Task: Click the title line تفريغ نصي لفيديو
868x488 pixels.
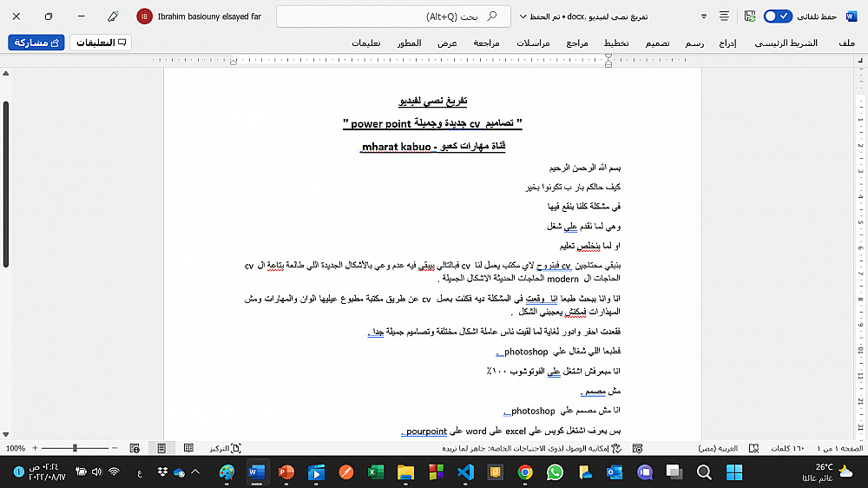Action: pyautogui.click(x=433, y=100)
